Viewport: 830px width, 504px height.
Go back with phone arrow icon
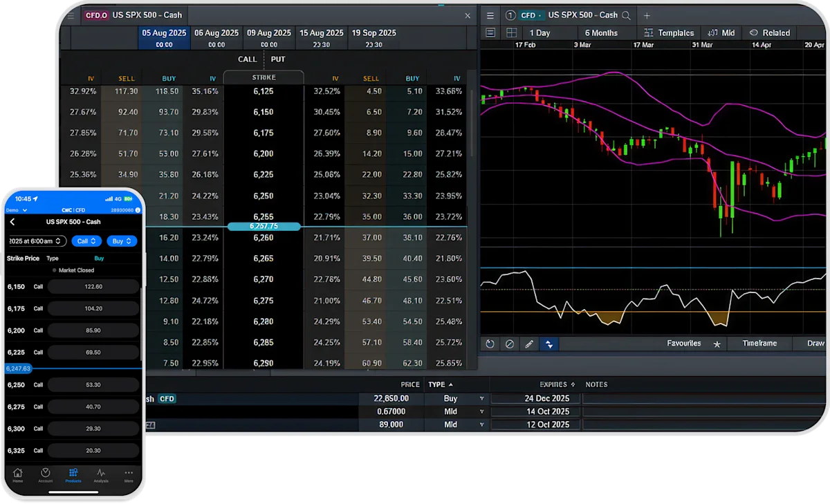(x=12, y=222)
